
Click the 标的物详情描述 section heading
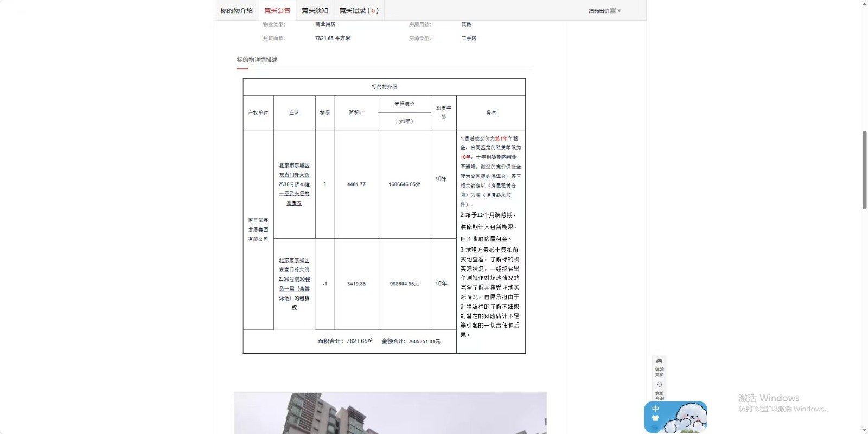coord(257,60)
